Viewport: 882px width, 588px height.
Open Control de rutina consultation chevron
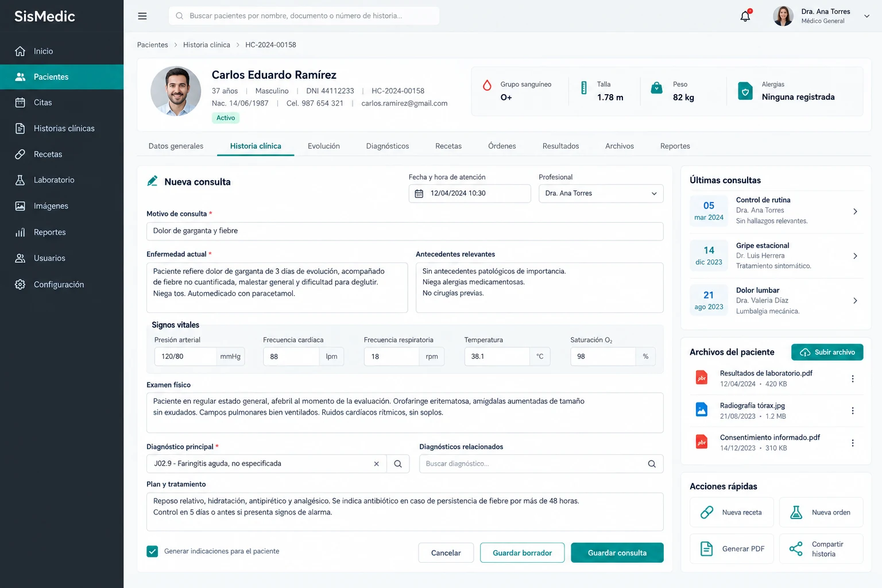pos(855,211)
